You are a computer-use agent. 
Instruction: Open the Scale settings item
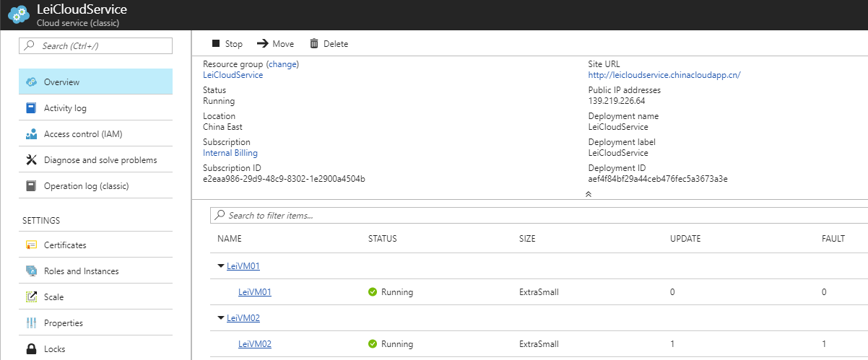pos(96,297)
